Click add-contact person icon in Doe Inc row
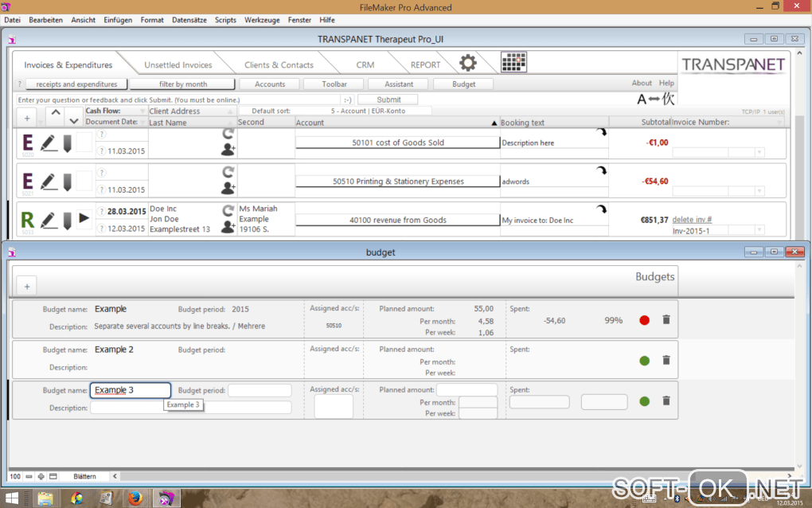Image resolution: width=812 pixels, height=508 pixels. [228, 226]
